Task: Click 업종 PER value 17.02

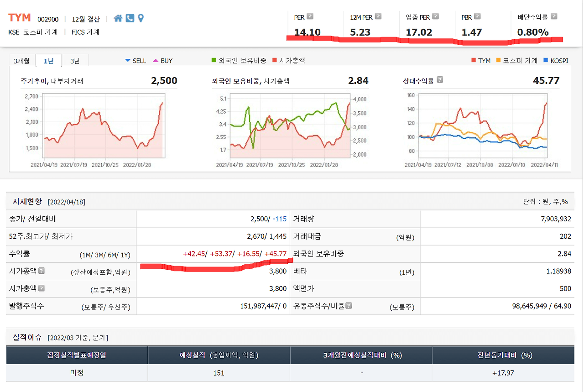Action: click(x=419, y=32)
